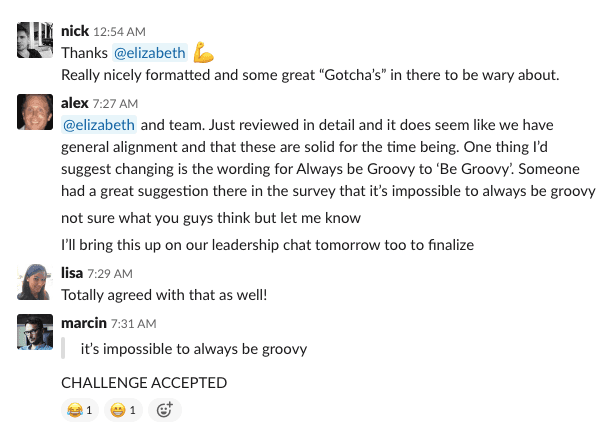Click the flexed bicep emoji in nick's message

(x=204, y=52)
